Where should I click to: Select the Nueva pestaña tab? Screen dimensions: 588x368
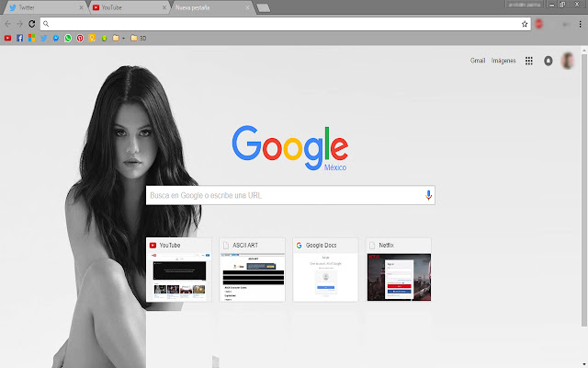(x=210, y=7)
